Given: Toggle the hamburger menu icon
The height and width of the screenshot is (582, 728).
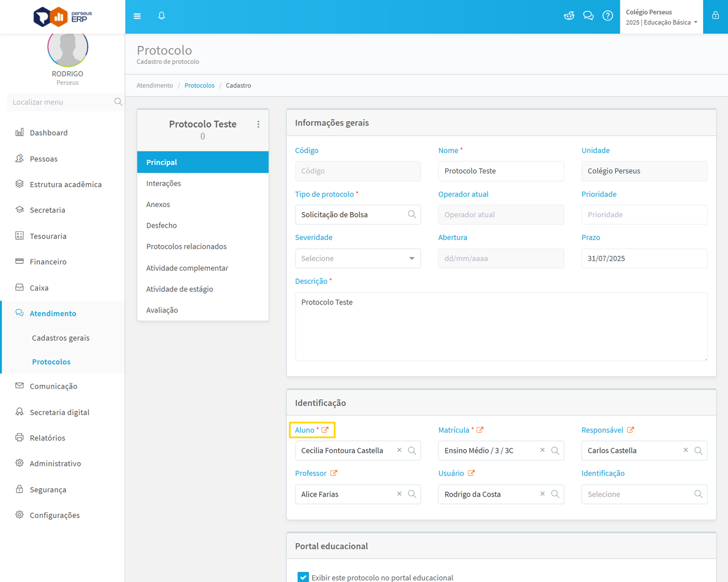Looking at the screenshot, I should point(137,16).
